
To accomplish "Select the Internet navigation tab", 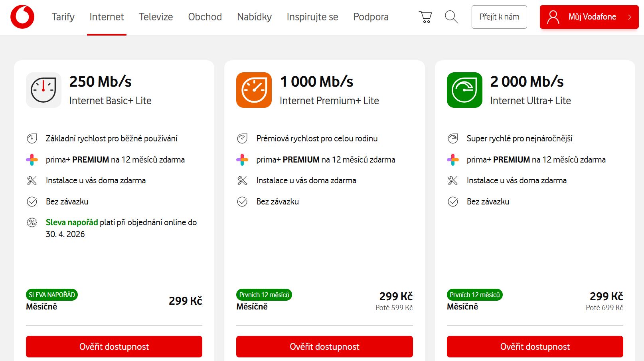I will 107,17.
